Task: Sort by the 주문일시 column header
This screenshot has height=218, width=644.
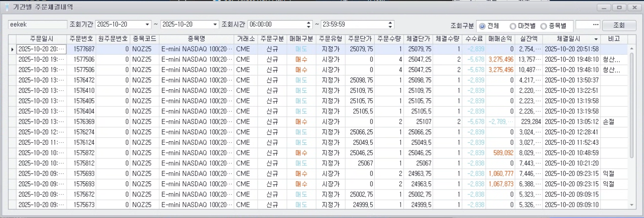Action: pyautogui.click(x=42, y=39)
